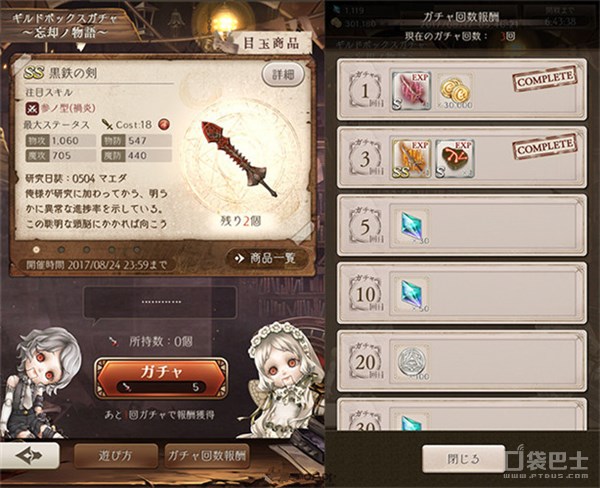Click the orange ガチャ draw button
Image resolution: width=600 pixels, height=488 pixels.
tap(161, 378)
